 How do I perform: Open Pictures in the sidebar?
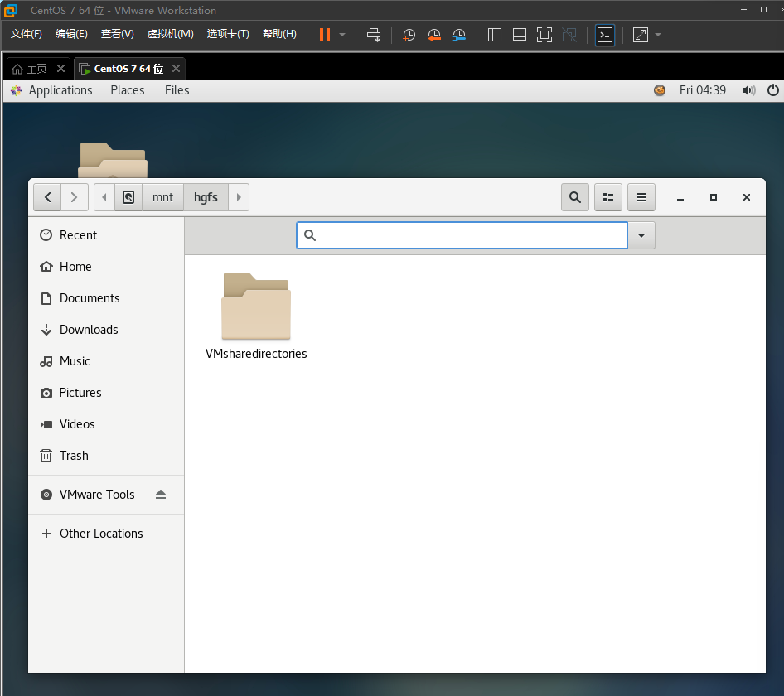106,393
